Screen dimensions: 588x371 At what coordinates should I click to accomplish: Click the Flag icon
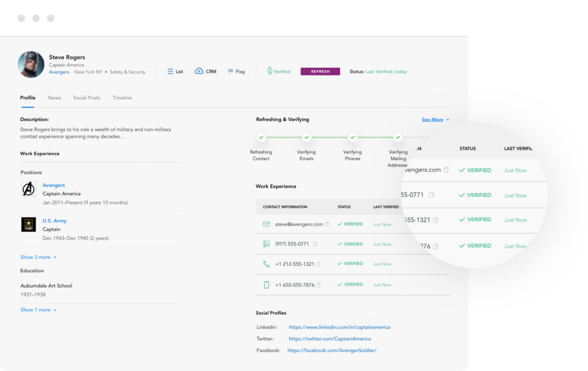[x=230, y=71]
